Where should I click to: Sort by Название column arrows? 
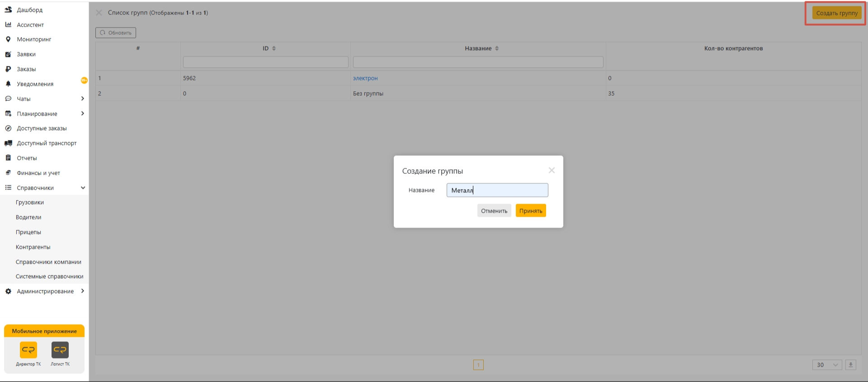[497, 48]
